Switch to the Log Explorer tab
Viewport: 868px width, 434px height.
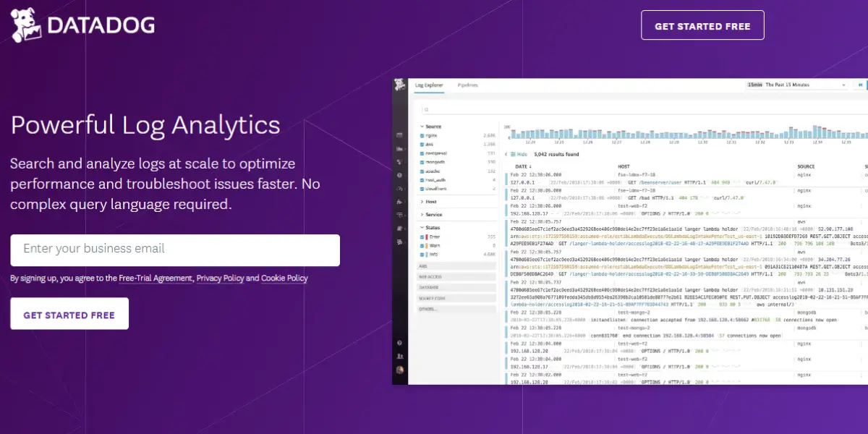(429, 85)
